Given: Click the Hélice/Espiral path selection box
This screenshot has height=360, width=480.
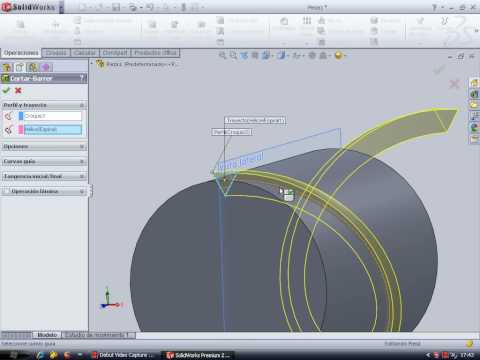Looking at the screenshot, I should [x=53, y=130].
